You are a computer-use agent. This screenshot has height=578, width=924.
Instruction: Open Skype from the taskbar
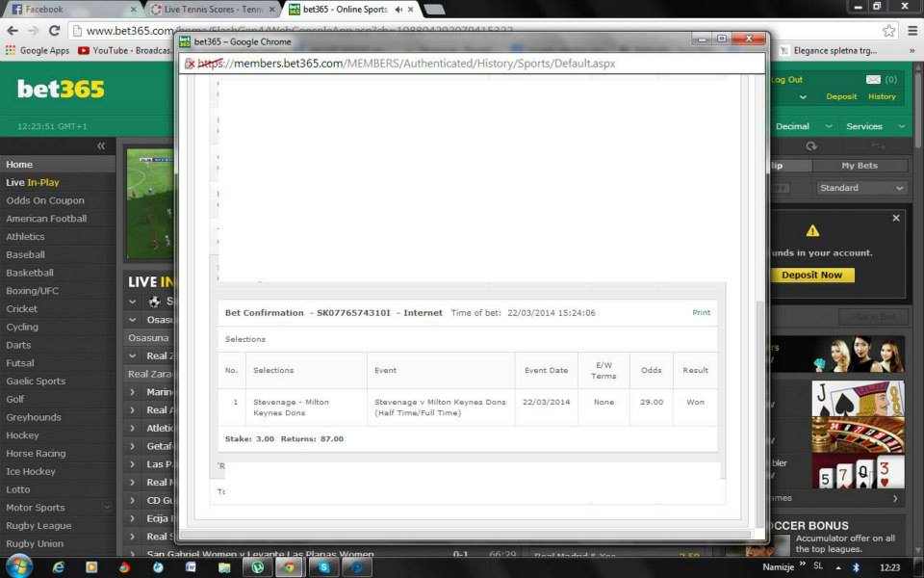click(x=324, y=567)
